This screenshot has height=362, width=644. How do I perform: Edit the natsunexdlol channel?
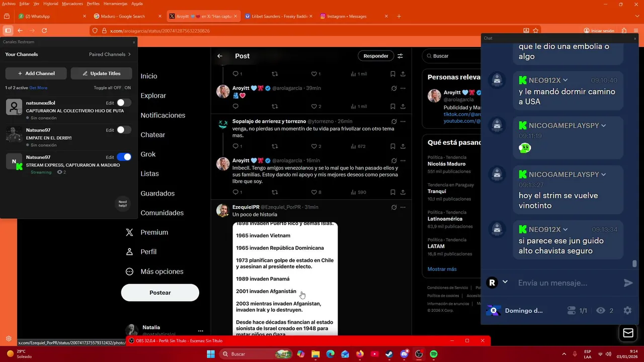pyautogui.click(x=110, y=103)
